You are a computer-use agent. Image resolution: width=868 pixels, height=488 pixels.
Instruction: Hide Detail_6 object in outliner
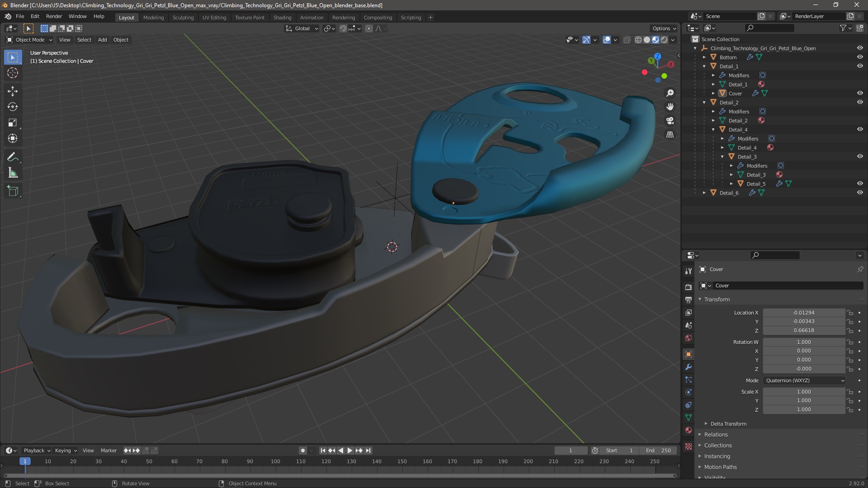pyautogui.click(x=860, y=192)
